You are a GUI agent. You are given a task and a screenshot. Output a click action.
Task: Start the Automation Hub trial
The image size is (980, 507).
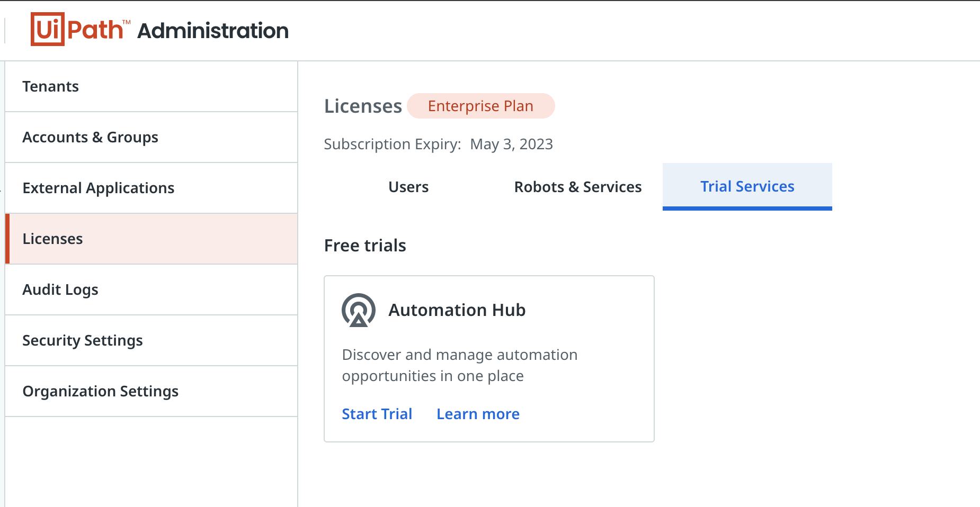coord(377,414)
